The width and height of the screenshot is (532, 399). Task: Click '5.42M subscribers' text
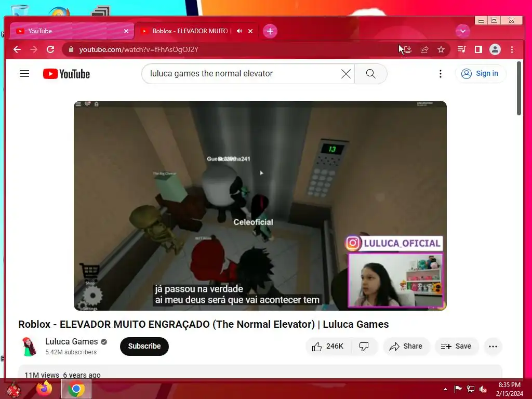71,352
